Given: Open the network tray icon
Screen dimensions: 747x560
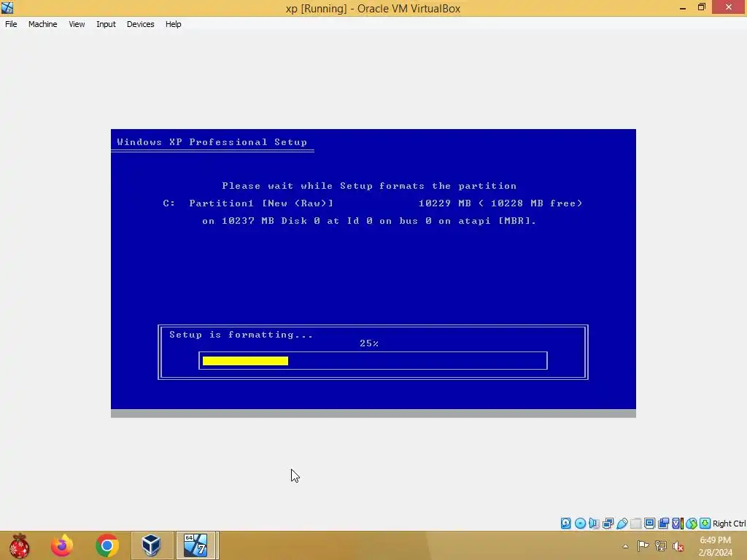Looking at the screenshot, I should [660, 546].
